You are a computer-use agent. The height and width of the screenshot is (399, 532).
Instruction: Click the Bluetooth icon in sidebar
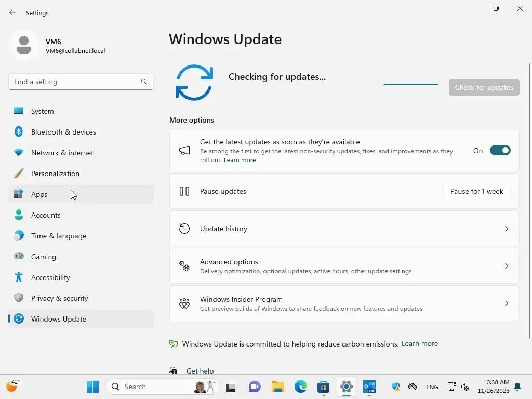(19, 131)
